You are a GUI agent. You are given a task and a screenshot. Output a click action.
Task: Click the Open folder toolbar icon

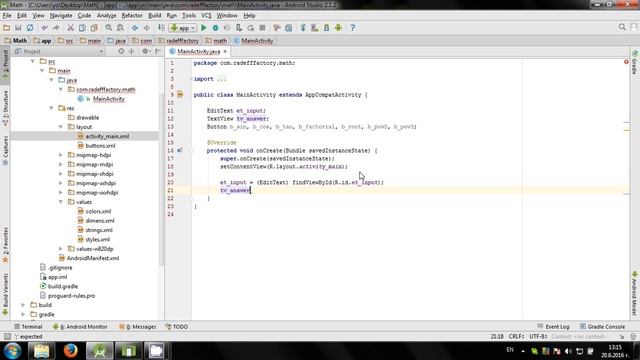coord(6,28)
